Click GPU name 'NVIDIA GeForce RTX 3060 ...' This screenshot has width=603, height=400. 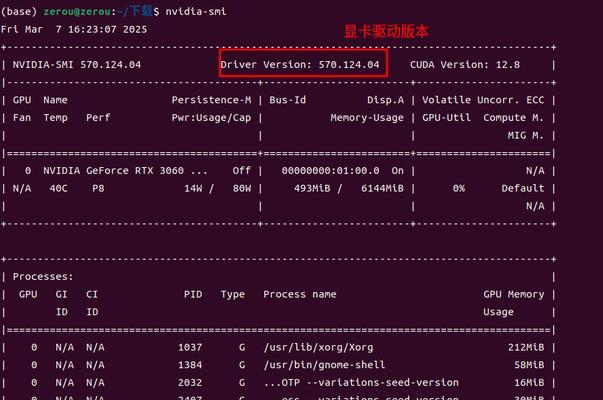point(125,170)
